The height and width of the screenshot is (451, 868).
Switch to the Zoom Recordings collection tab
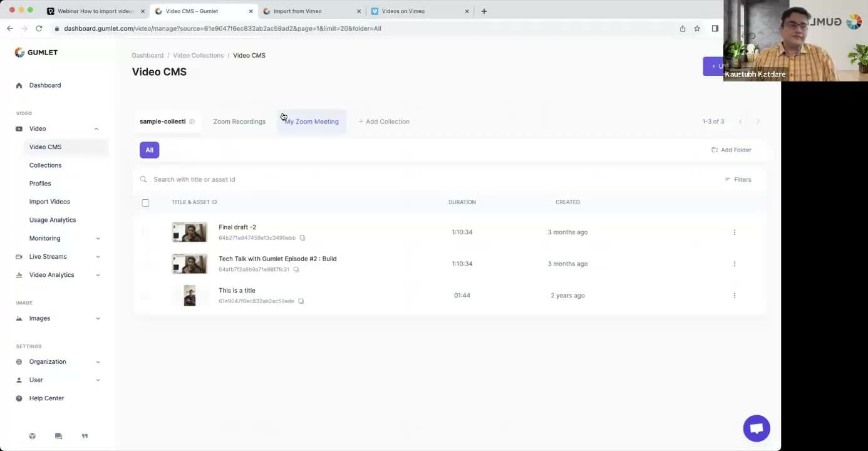pyautogui.click(x=239, y=122)
